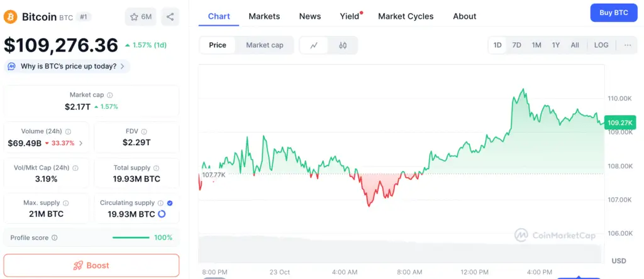Viewport: 644px width, 279px height.
Task: Toggle chart to Market cap view
Action: tap(264, 45)
